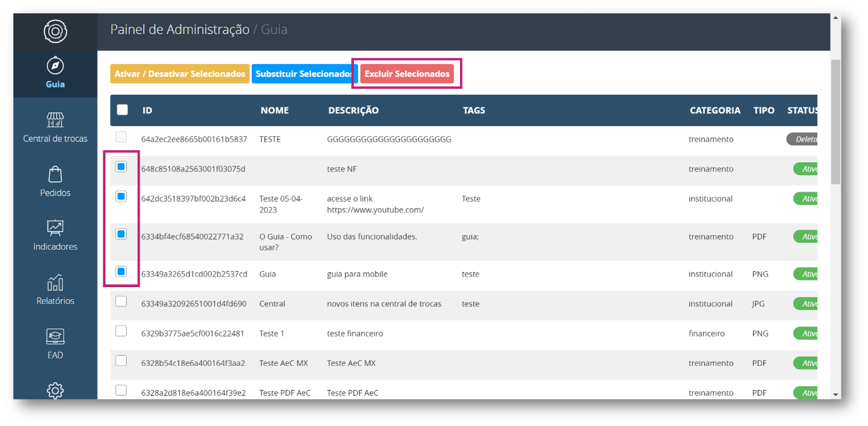This screenshot has height=426, width=868.
Task: Check checkbox for row 6328b54c18e6a400164f3aa2
Action: pyautogui.click(x=121, y=361)
